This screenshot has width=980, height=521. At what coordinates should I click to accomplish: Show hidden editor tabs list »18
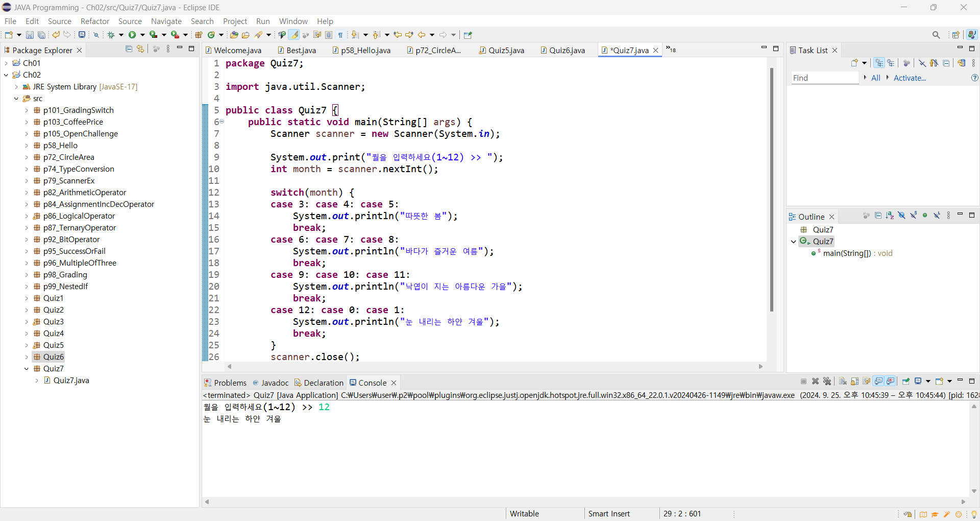[671, 50]
